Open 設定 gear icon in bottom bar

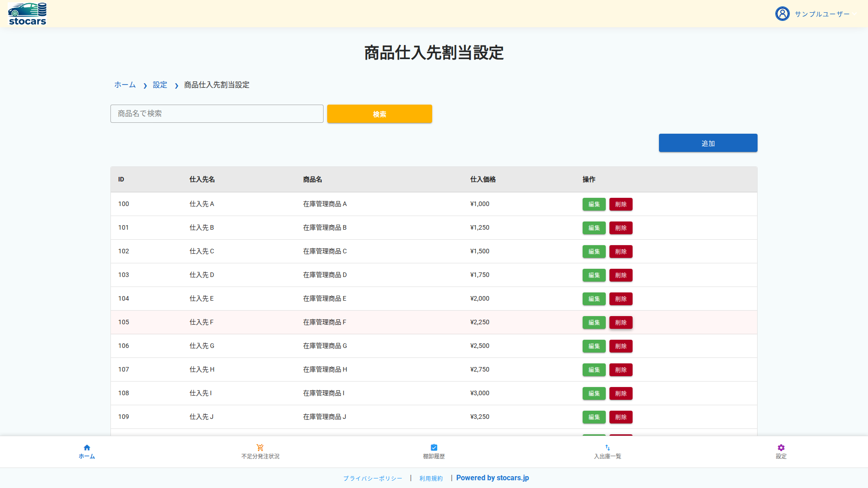pyautogui.click(x=781, y=448)
